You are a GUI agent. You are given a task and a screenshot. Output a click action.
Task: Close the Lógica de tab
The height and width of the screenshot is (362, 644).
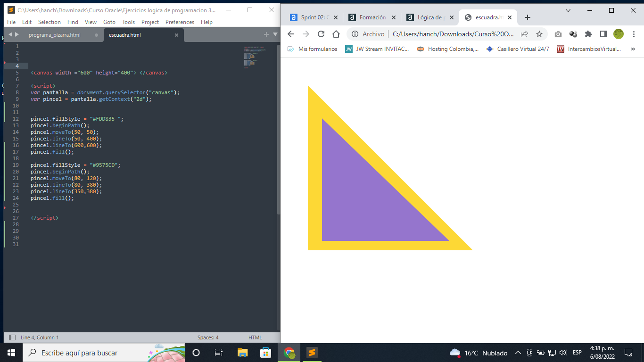tap(451, 17)
